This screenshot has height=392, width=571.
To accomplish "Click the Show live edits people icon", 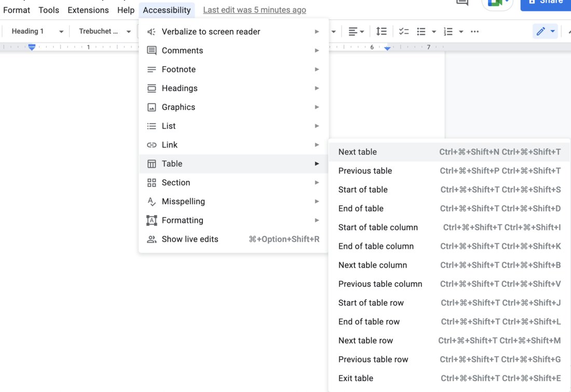I will 152,239.
